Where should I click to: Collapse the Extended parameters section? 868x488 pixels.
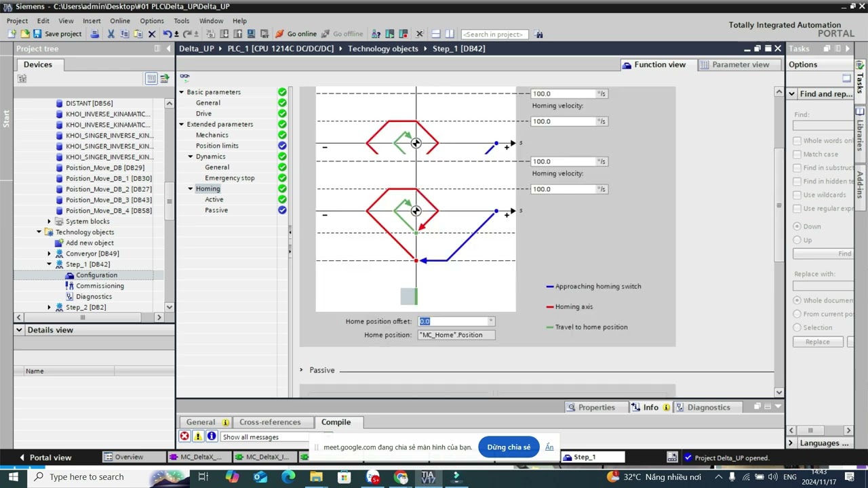tap(182, 125)
